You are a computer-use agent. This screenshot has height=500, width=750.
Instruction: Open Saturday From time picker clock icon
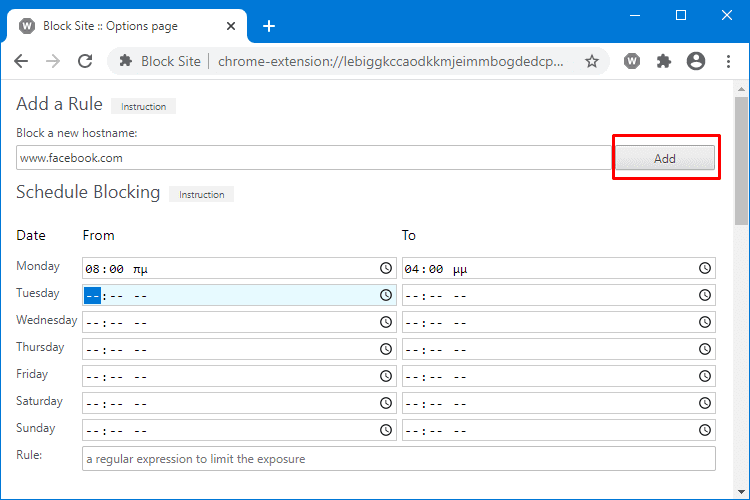[x=386, y=403]
